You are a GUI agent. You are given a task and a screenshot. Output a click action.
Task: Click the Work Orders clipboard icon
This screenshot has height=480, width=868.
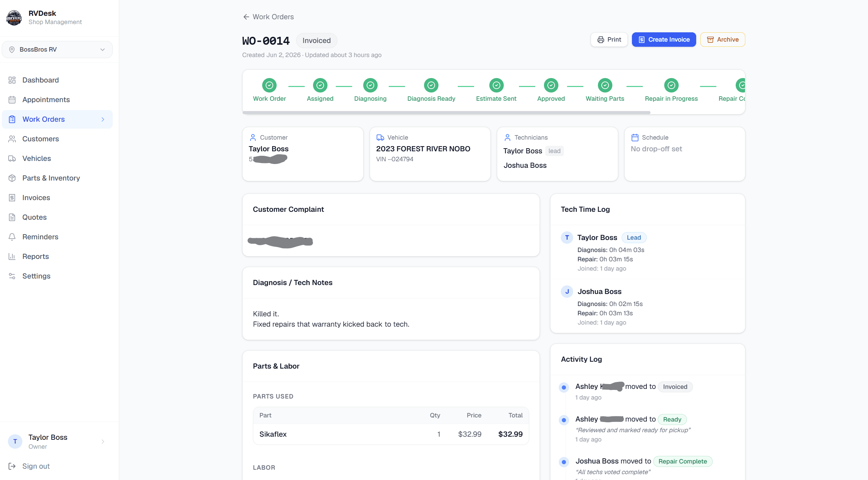12,119
